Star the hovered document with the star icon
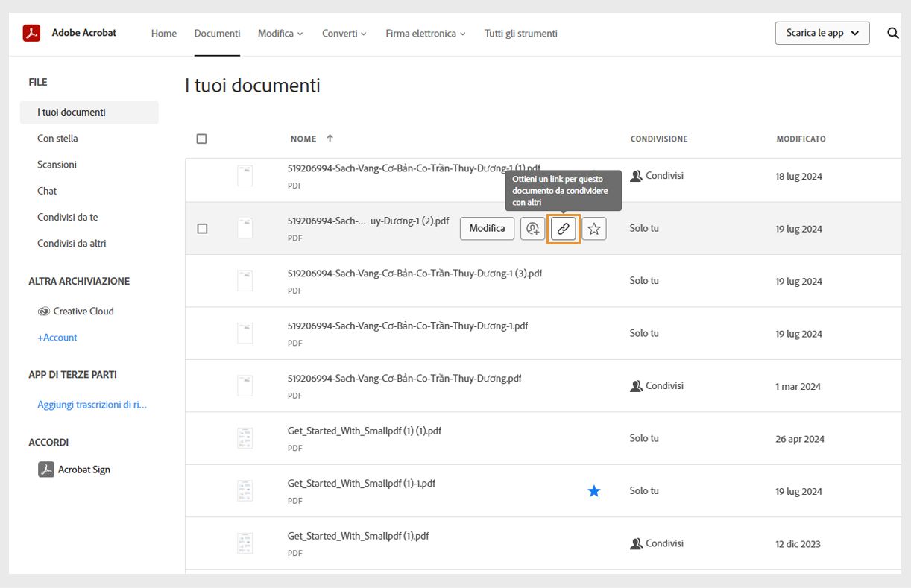This screenshot has width=911, height=588. point(594,229)
